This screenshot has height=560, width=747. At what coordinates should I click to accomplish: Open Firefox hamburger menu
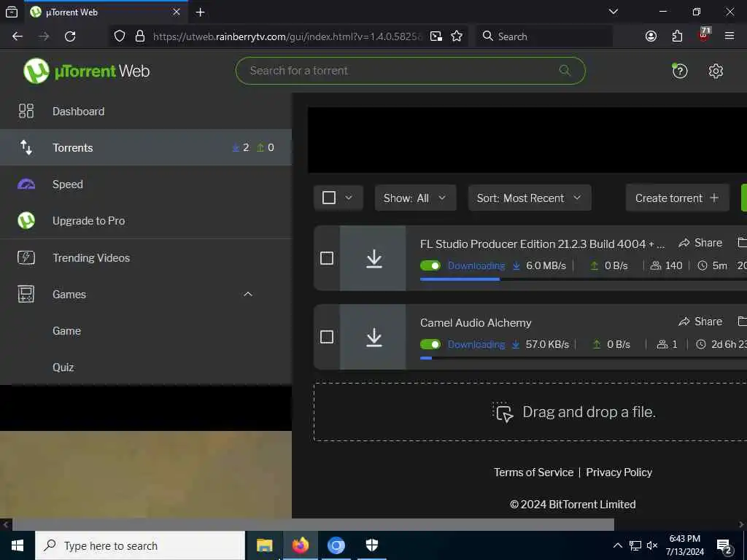(729, 36)
